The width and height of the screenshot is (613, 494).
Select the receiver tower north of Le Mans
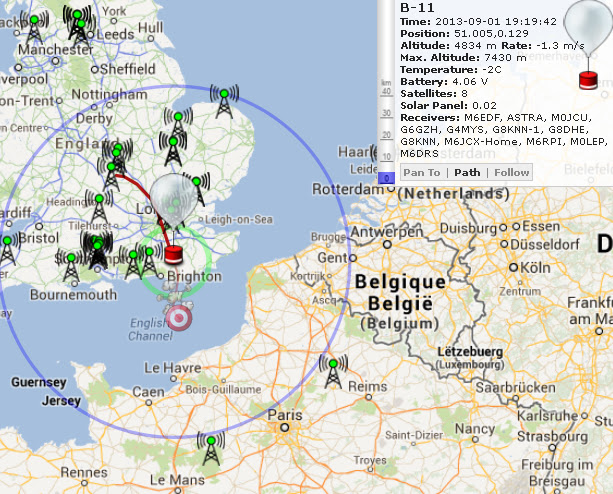211,448
